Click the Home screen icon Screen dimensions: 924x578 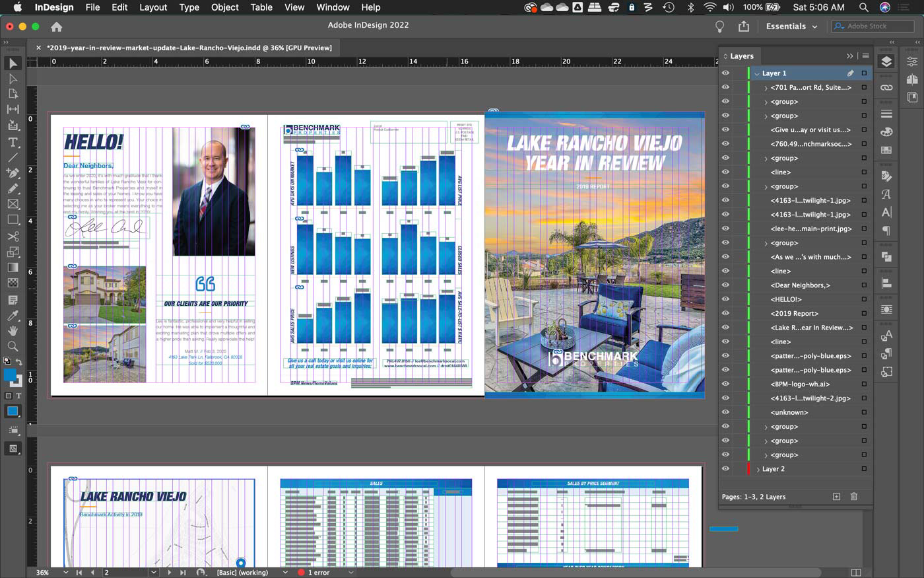tap(57, 26)
